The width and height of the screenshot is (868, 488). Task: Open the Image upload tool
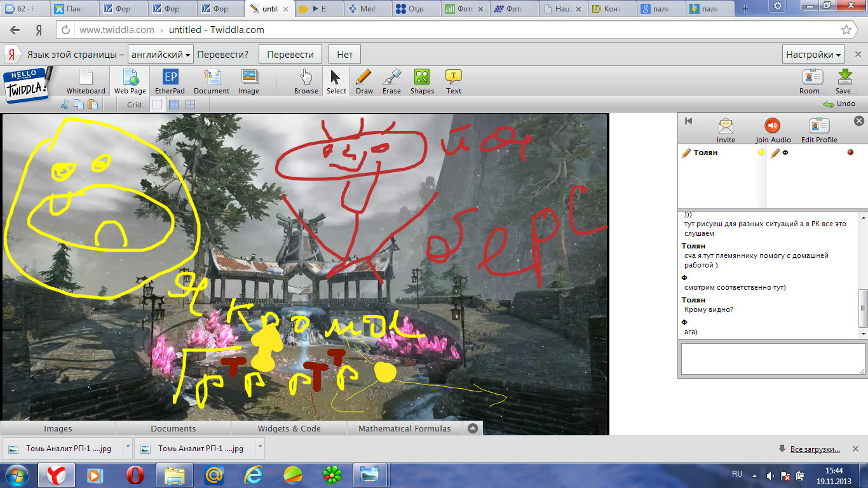249,82
